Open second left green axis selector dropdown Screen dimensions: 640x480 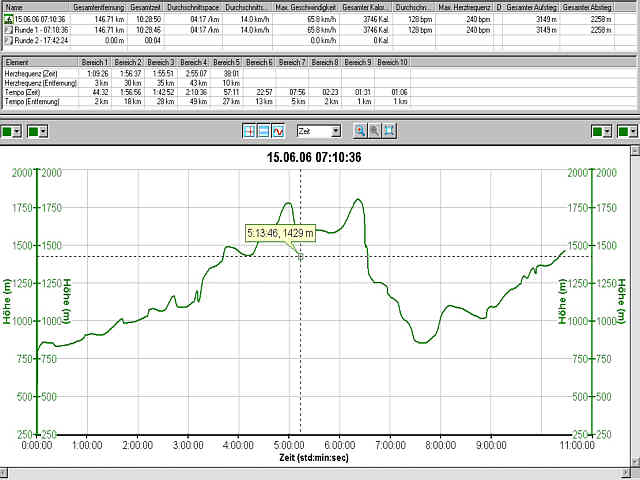coord(43,131)
